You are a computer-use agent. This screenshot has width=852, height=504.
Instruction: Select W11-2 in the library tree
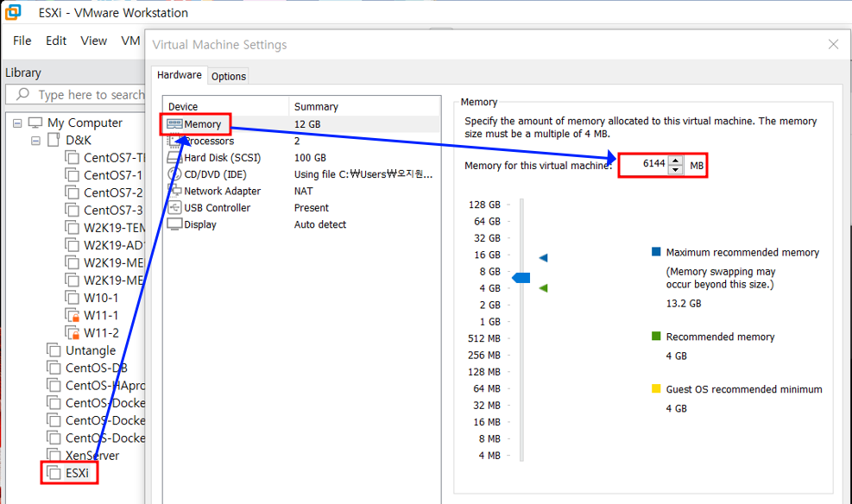coord(101,332)
